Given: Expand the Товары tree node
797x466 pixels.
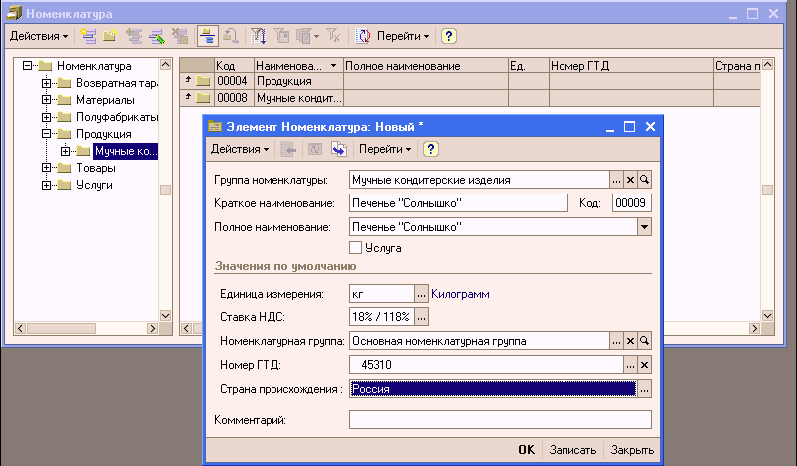Looking at the screenshot, I should (x=46, y=168).
